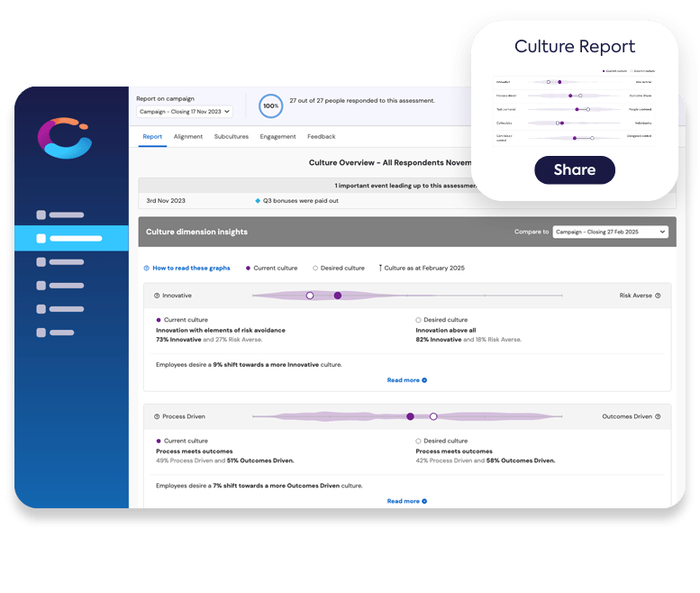Click the filled current-culture dot on Process Driven scale
The width and height of the screenshot is (700, 593).
pos(410,416)
